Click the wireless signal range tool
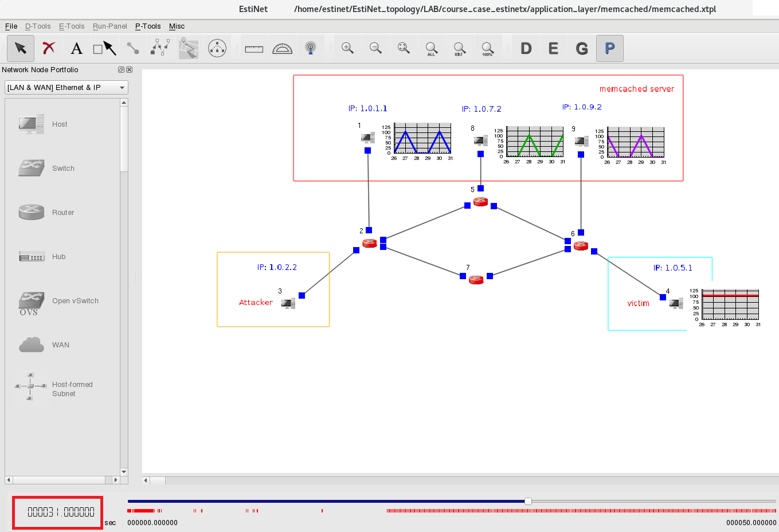Image resolution: width=779 pixels, height=532 pixels. click(x=310, y=48)
